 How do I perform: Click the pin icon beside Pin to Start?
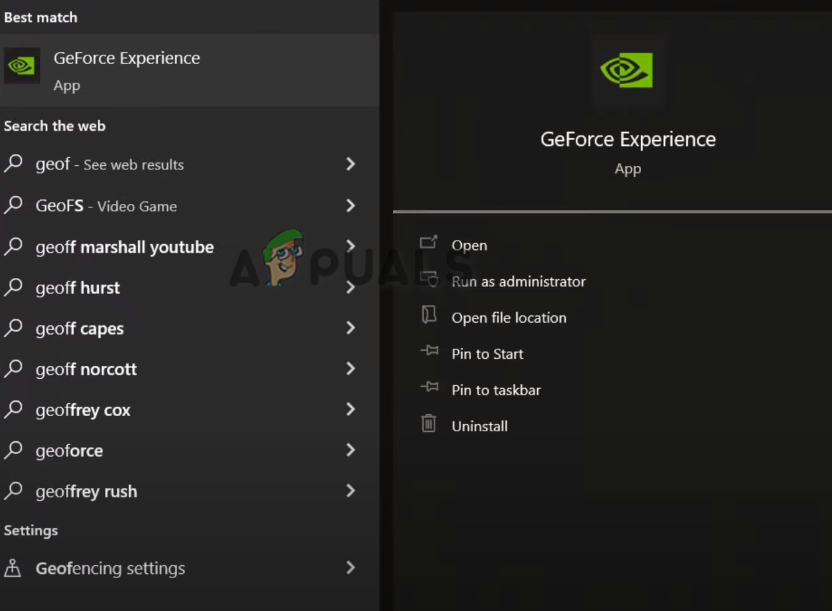pos(430,353)
